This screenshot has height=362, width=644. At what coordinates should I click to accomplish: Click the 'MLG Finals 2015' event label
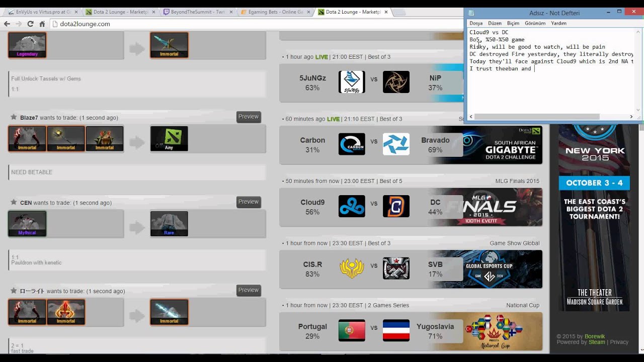click(517, 181)
